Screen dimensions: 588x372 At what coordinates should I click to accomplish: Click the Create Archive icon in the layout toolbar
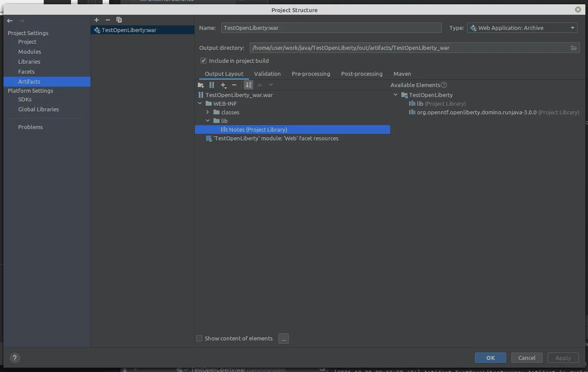point(212,85)
